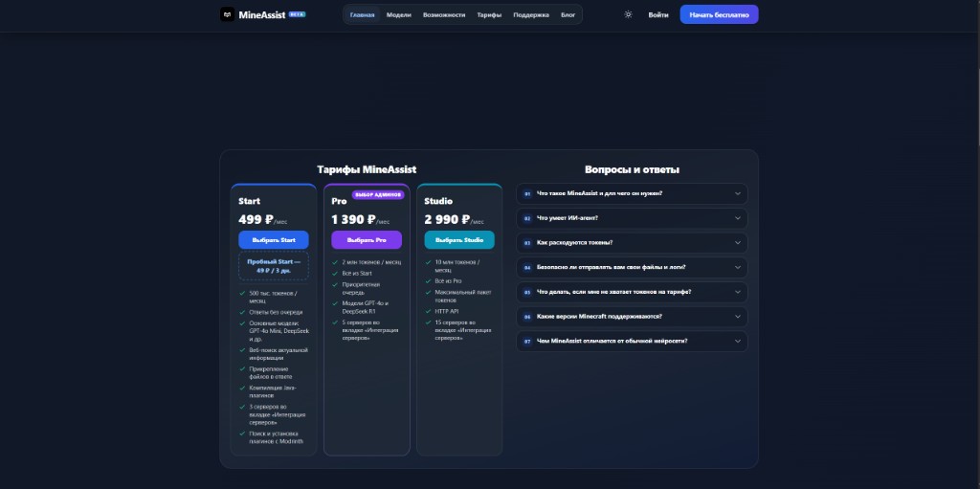This screenshot has height=489, width=980.
Task: Click the 'Вопросы и ответы' heading
Action: (x=632, y=169)
